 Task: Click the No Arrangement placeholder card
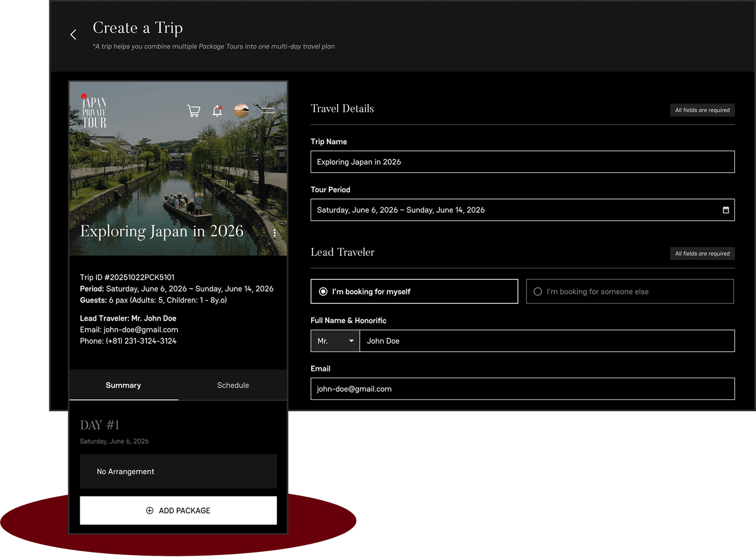[x=178, y=471]
